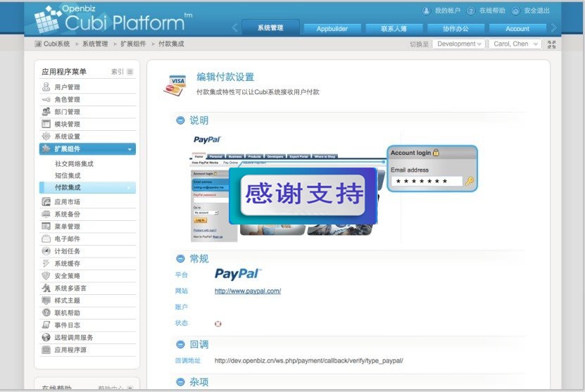Open 系统缓存 menu entry

tap(87, 263)
